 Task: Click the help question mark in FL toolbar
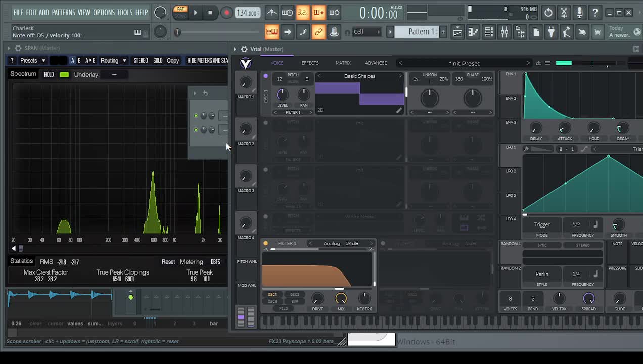click(595, 12)
